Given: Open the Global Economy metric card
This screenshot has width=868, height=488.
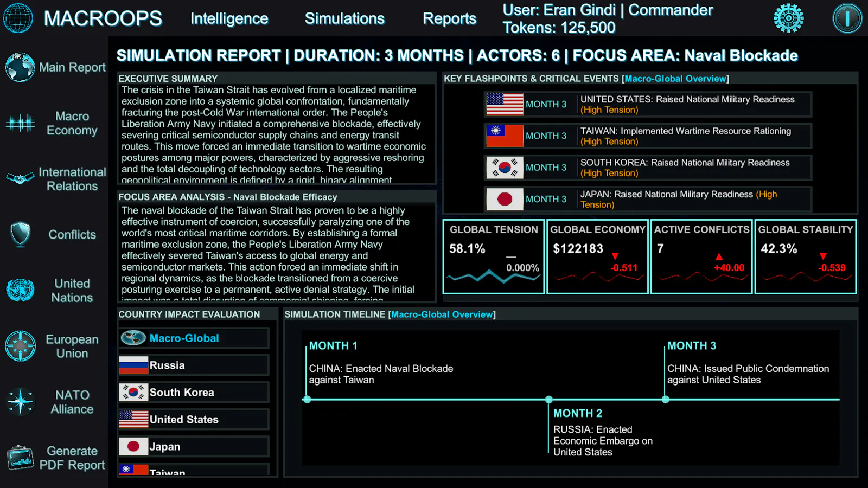Looking at the screenshot, I should 597,256.
